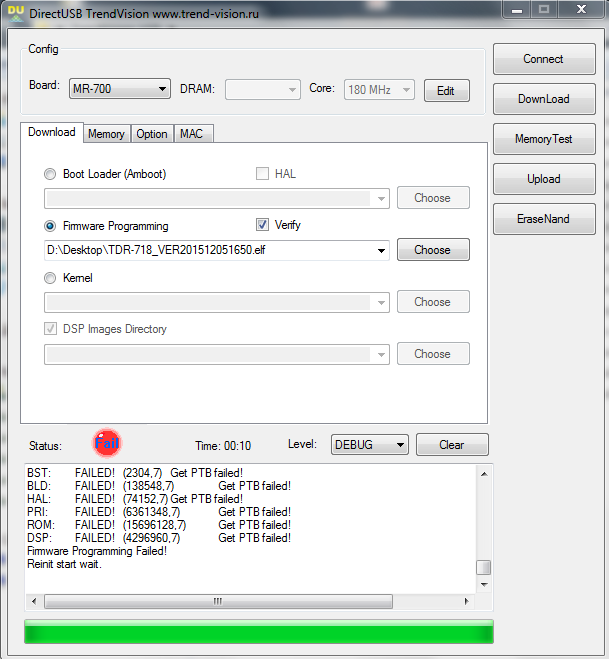Image resolution: width=609 pixels, height=659 pixels.
Task: Select Firmware Programming radio option
Action: (50, 226)
